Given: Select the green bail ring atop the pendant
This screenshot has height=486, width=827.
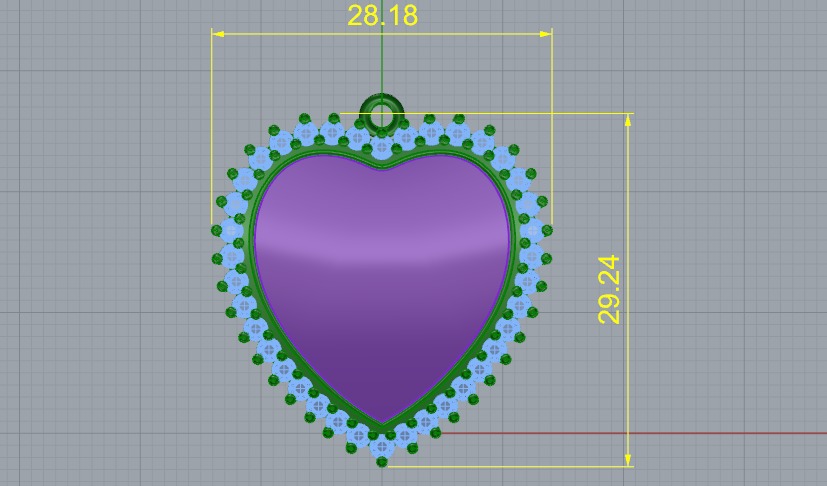Looking at the screenshot, I should pyautogui.click(x=381, y=113).
